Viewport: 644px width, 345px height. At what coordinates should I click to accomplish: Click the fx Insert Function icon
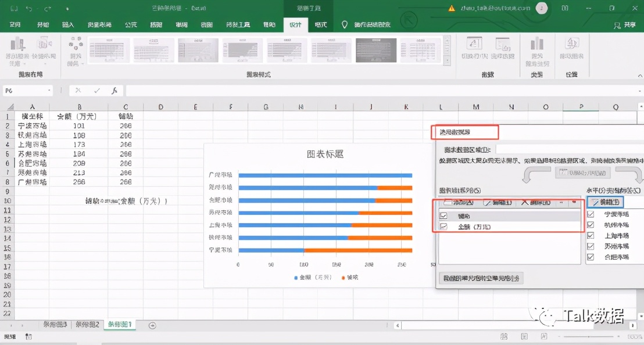(x=115, y=91)
